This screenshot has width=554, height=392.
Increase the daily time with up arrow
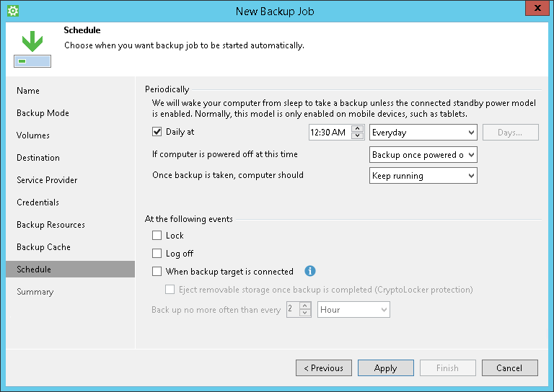pos(358,129)
